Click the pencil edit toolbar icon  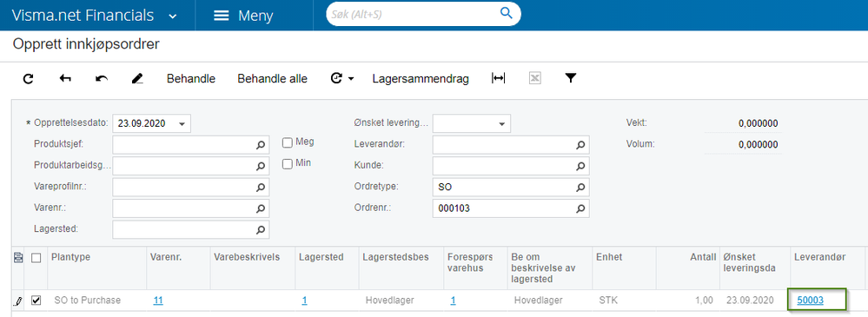click(137, 79)
